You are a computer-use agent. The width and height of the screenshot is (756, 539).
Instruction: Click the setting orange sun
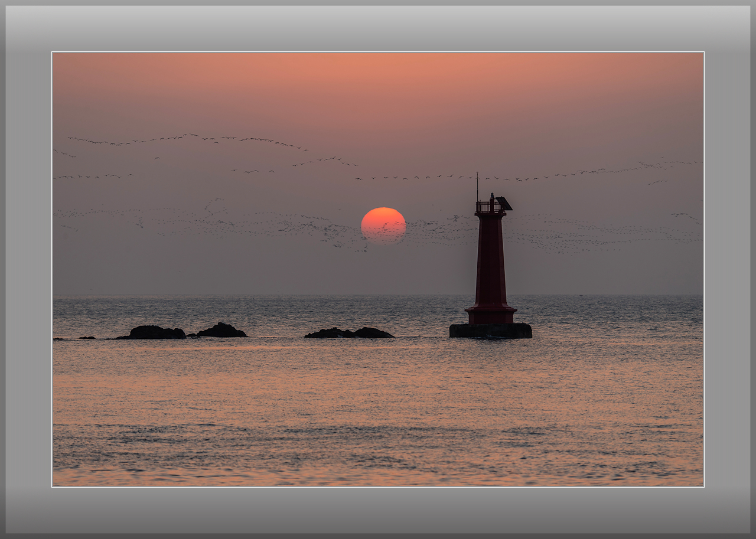(x=383, y=226)
